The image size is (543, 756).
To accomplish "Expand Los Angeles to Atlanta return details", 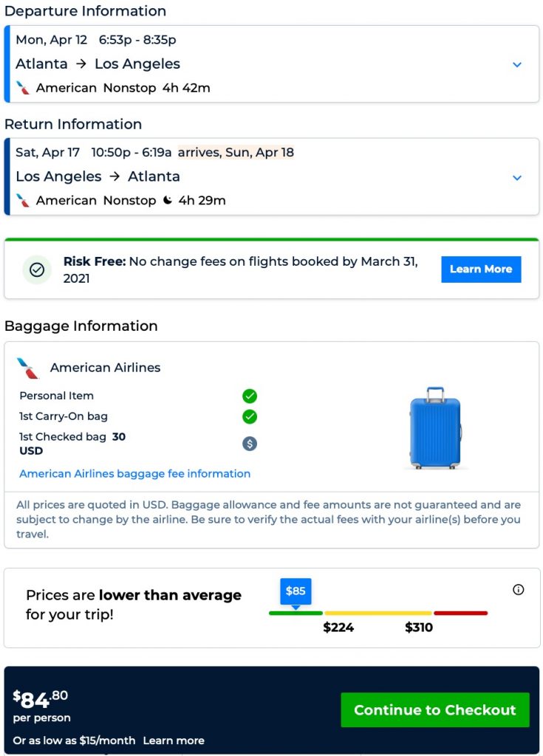I will pyautogui.click(x=517, y=177).
